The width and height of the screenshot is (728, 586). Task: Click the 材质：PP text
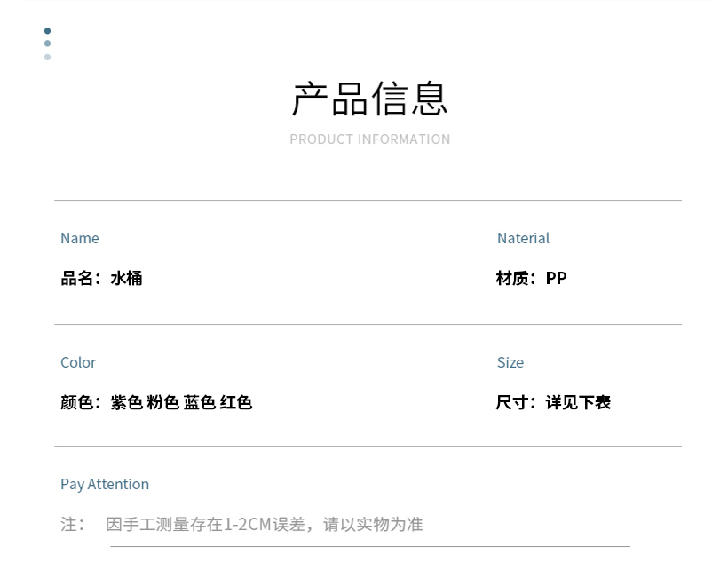click(531, 278)
